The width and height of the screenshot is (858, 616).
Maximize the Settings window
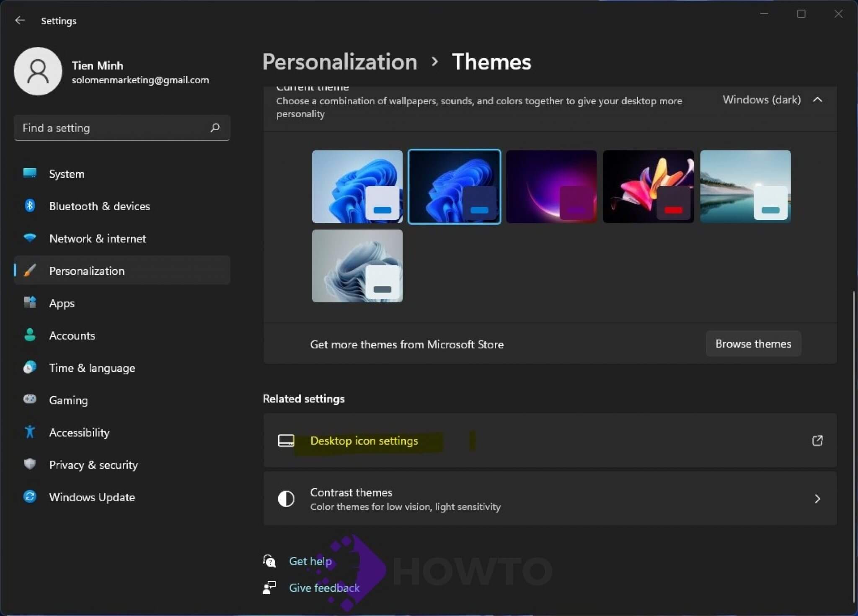(801, 14)
